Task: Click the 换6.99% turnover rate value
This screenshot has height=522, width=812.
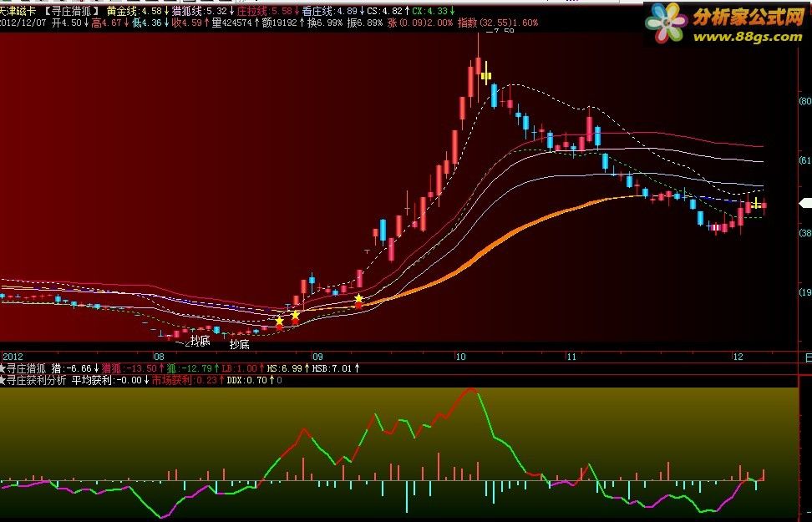Action: 325,23
